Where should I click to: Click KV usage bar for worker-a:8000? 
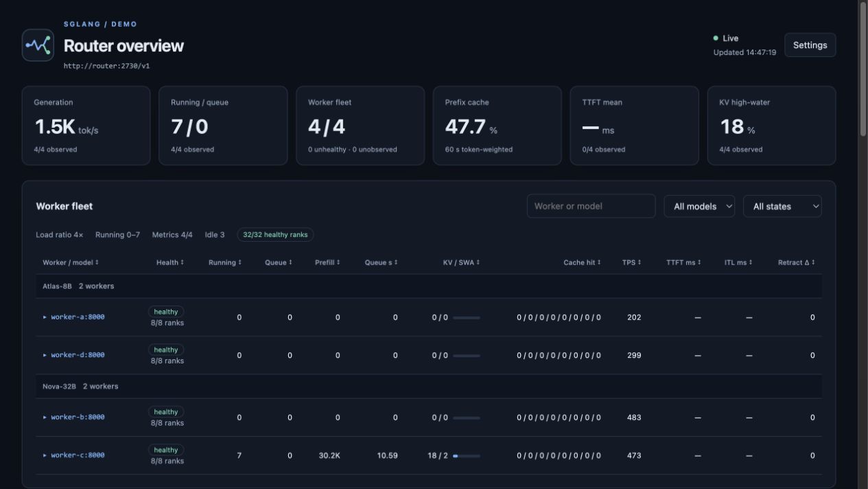point(467,317)
